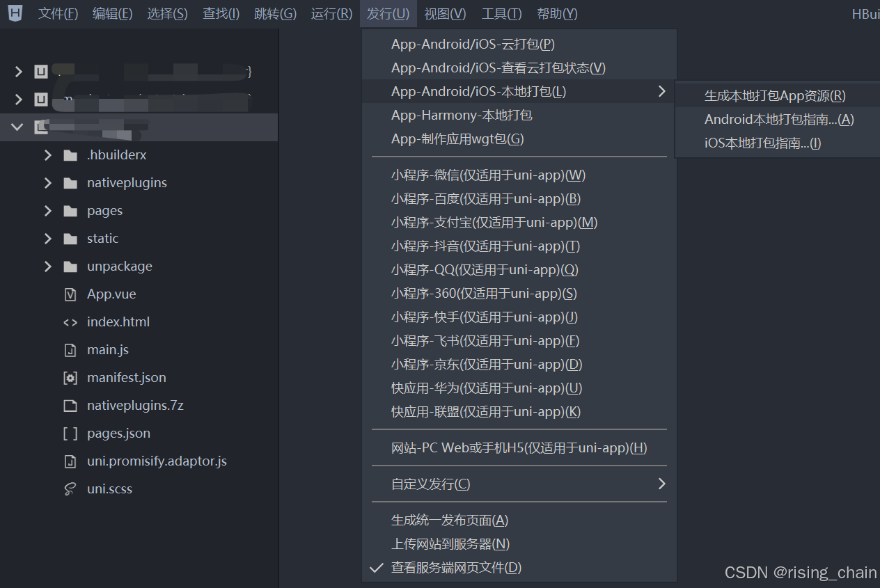Screen dimensions: 880x588
Task: Open the 文件(F) menu
Action: click(58, 14)
